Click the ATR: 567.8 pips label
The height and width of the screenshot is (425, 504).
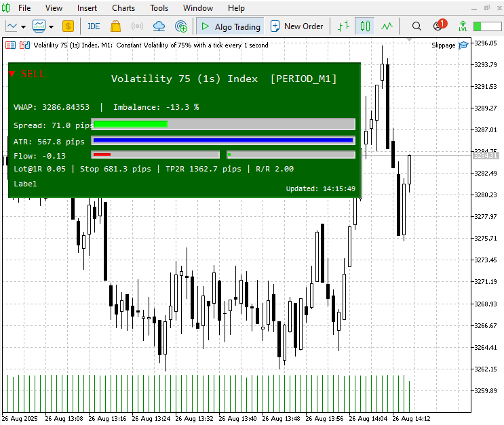pos(49,142)
